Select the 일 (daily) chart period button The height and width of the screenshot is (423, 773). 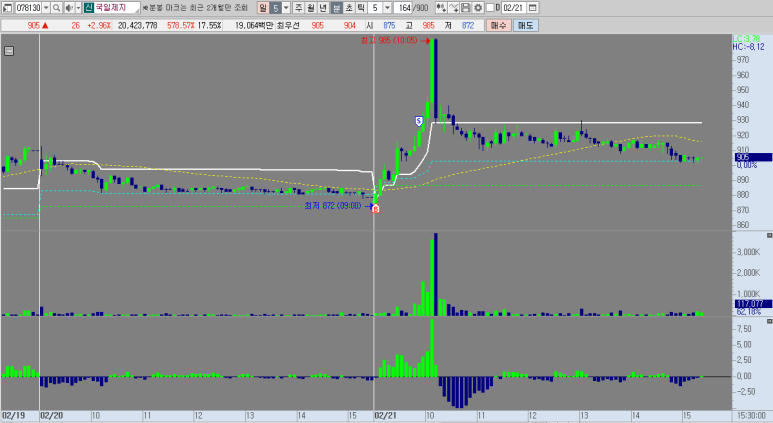click(x=263, y=8)
